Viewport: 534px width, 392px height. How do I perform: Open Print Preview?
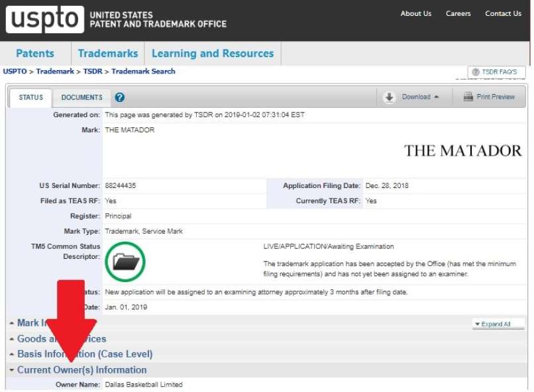(x=490, y=97)
